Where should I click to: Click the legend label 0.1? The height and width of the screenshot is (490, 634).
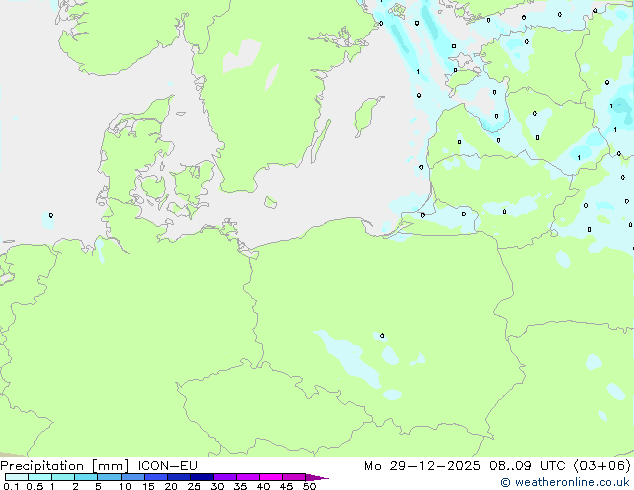[x=11, y=486]
